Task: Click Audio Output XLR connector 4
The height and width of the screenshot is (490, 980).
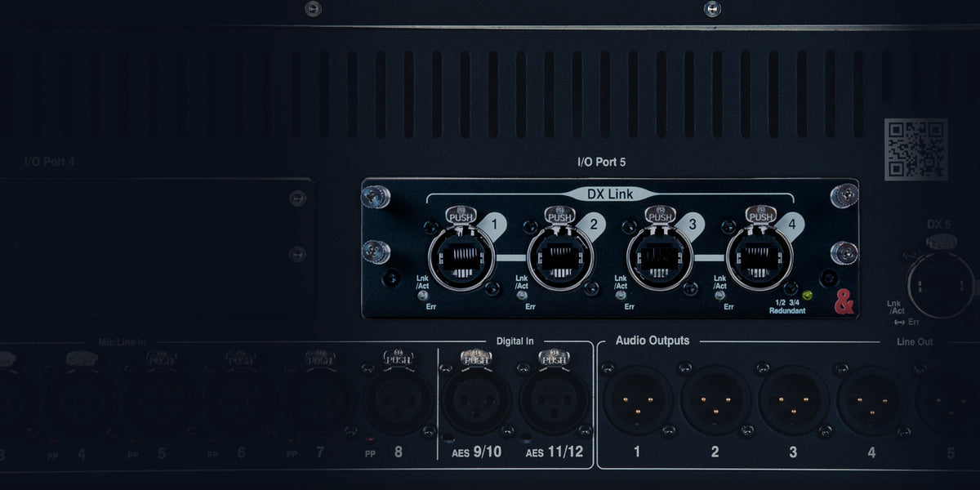Action: pyautogui.click(x=871, y=400)
